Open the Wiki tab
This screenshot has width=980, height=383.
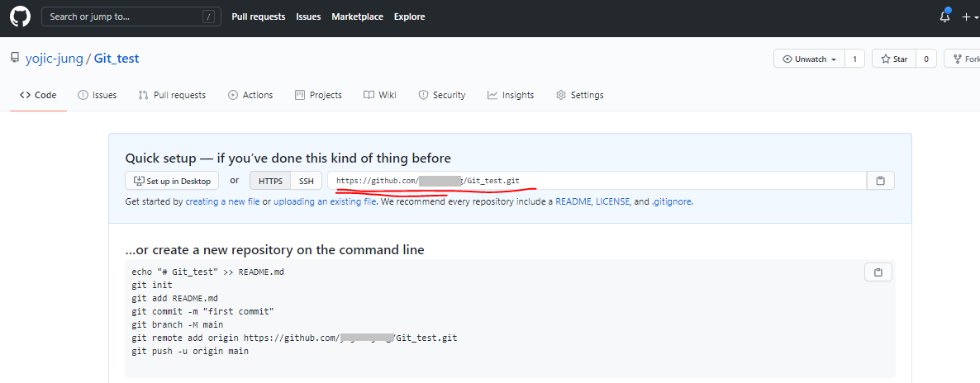tap(380, 95)
